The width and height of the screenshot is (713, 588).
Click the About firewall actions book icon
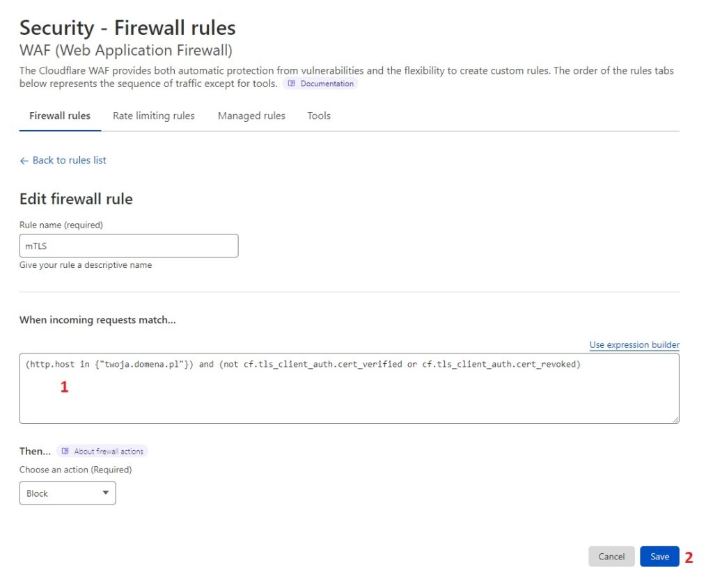tap(65, 450)
